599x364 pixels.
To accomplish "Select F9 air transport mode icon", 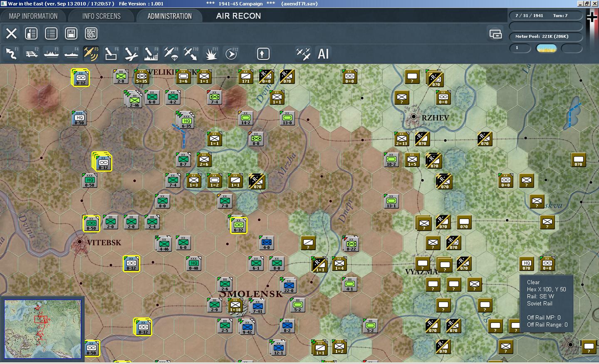I will point(171,54).
